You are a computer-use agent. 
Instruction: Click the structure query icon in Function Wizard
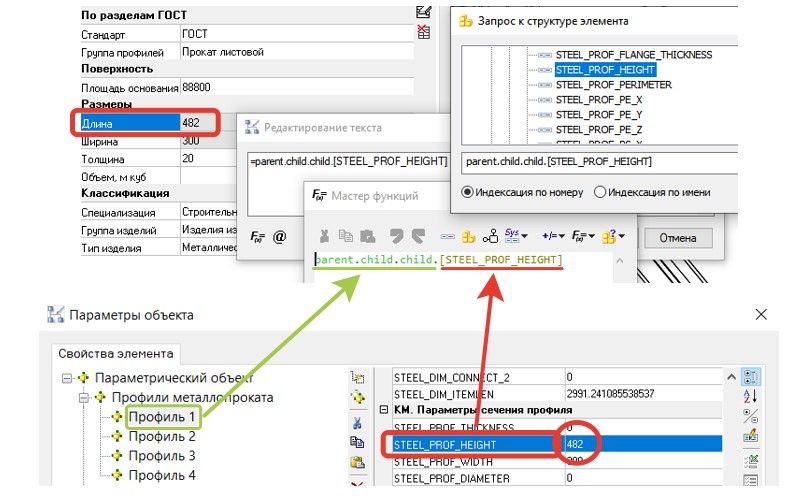(467, 237)
